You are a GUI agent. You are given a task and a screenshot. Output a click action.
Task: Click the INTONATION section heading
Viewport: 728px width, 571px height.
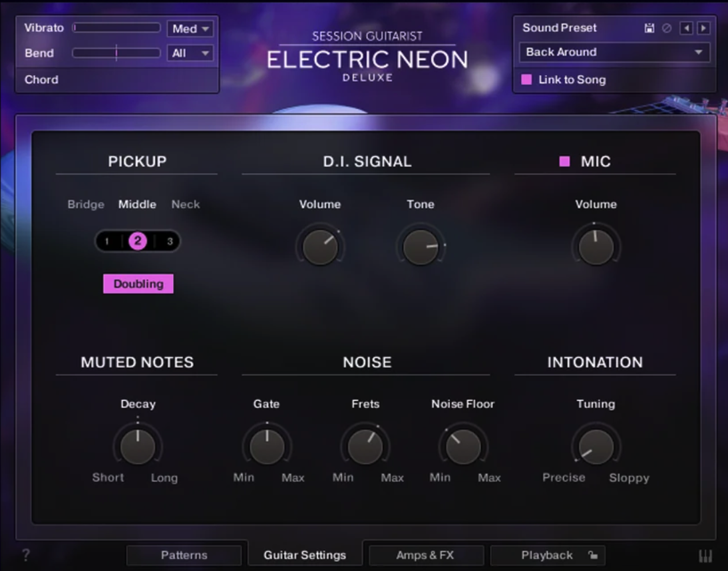click(595, 362)
